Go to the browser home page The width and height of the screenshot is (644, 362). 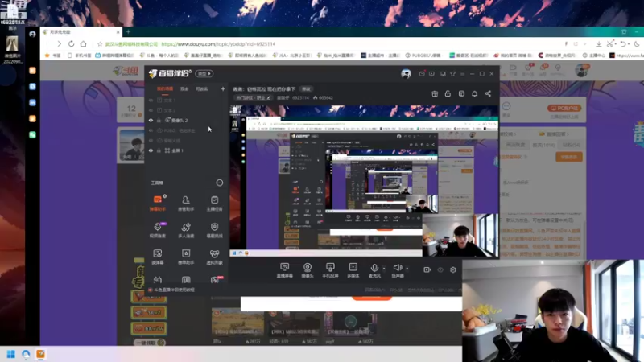click(x=84, y=43)
